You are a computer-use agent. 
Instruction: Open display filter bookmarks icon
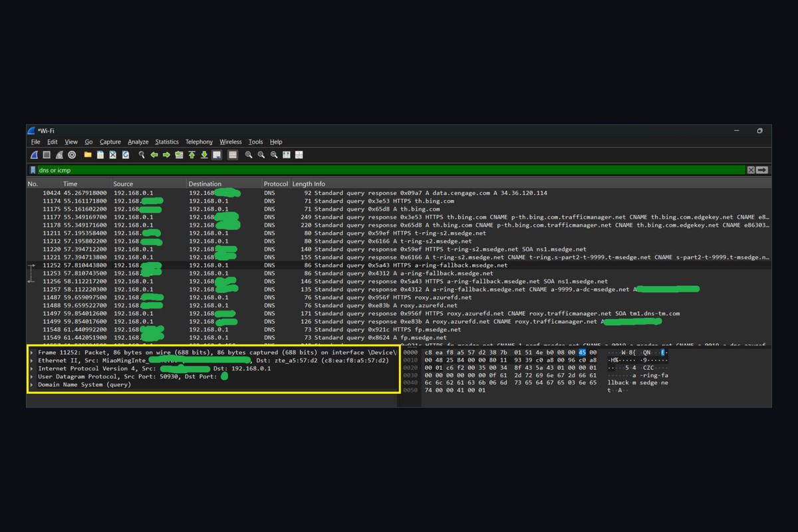pyautogui.click(x=33, y=170)
